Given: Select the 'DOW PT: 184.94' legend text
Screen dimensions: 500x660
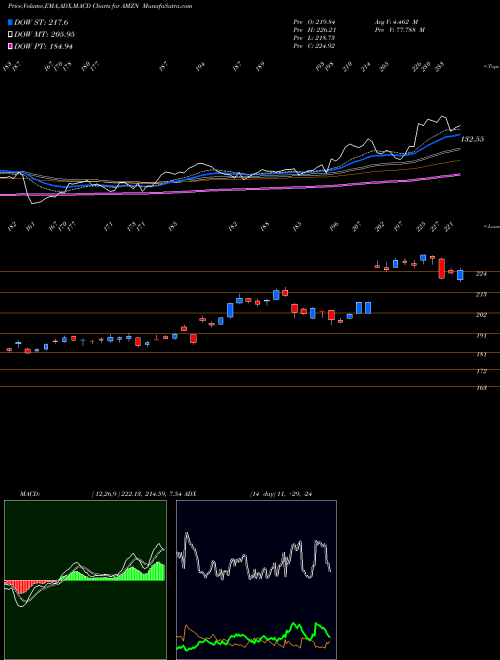Looking at the screenshot, I should coord(43,46).
